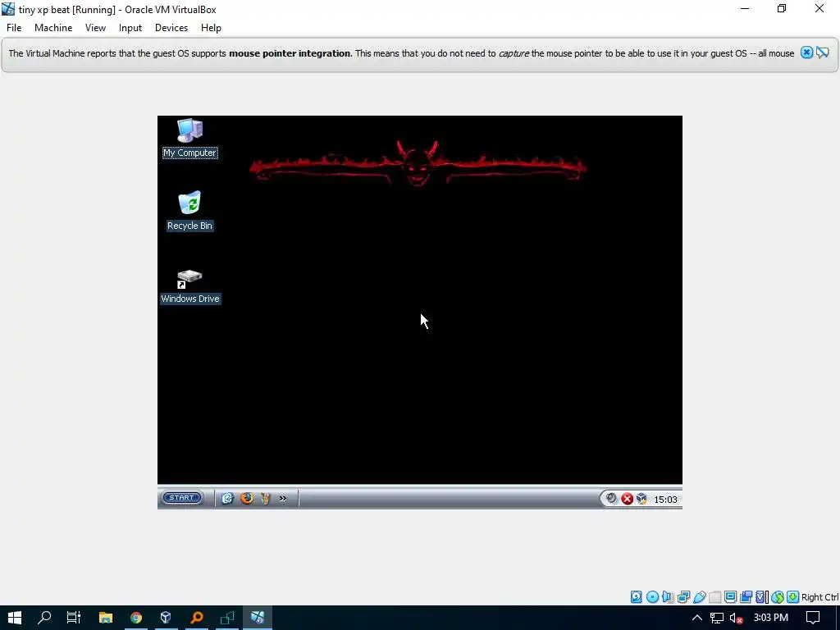
Task: Click the USB devices status icon
Action: coord(700,597)
